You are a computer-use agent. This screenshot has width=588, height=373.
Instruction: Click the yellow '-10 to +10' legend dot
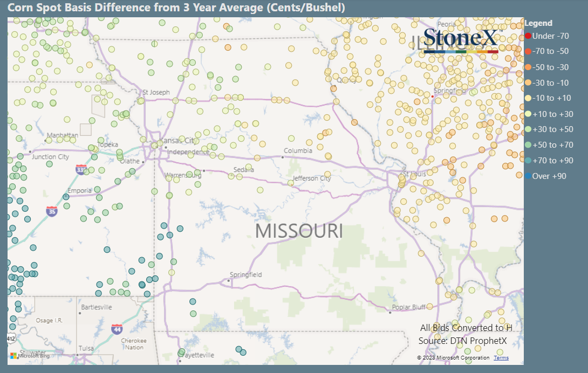529,98
